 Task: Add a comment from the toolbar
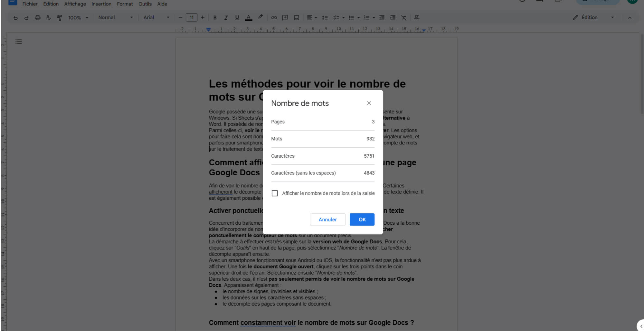[285, 18]
